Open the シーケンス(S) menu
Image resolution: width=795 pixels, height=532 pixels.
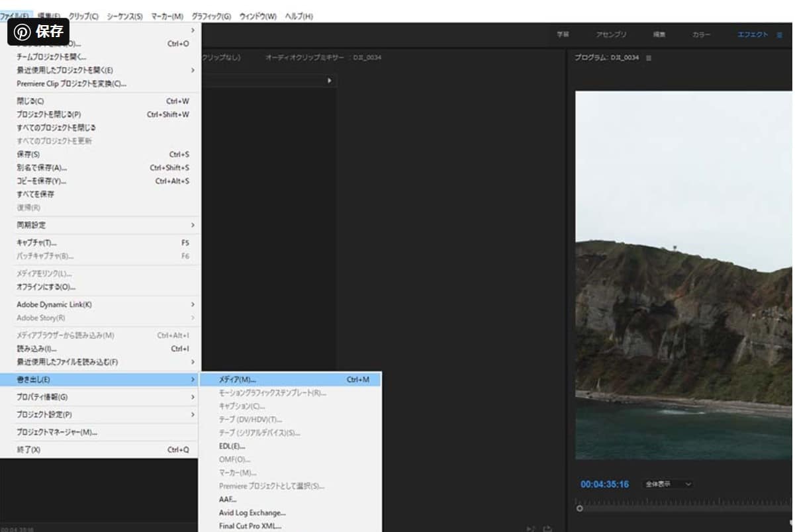coord(125,16)
